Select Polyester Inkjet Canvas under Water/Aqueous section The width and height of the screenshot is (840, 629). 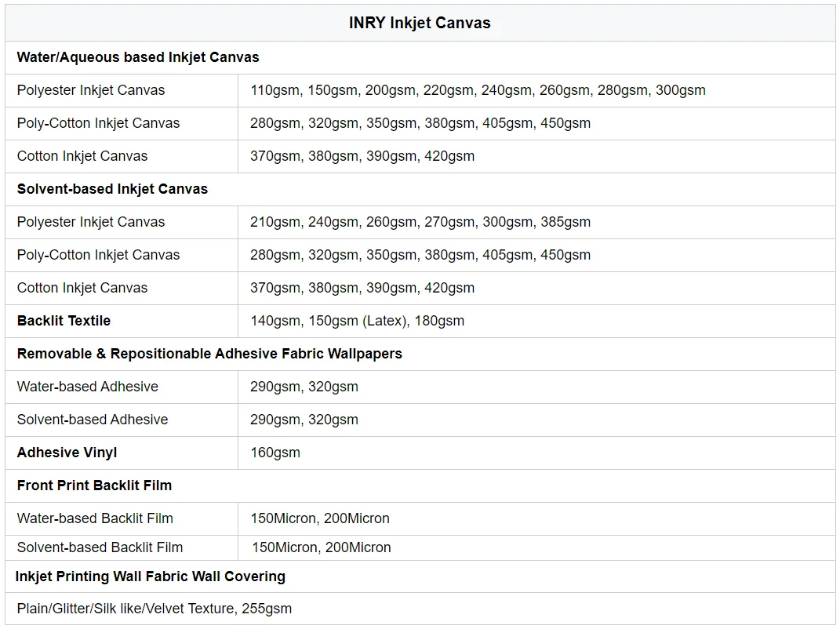coord(91,90)
